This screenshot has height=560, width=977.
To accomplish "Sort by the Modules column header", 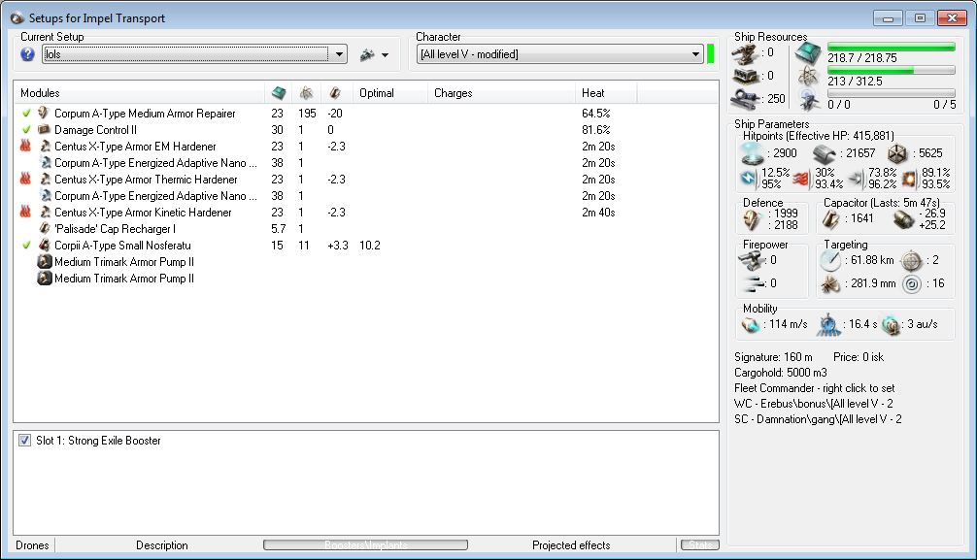I will 141,93.
